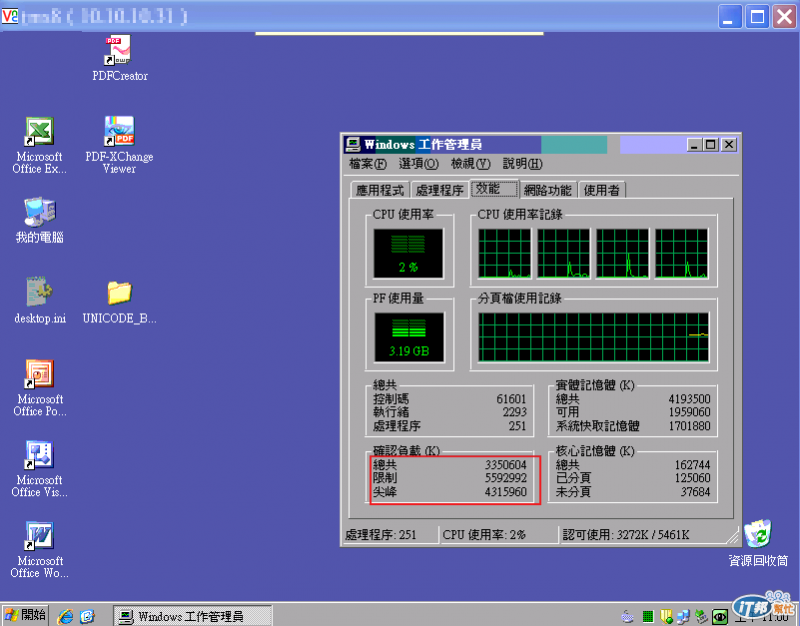This screenshot has height=626, width=800.
Task: Select the 效能 tab
Action: coord(493,188)
